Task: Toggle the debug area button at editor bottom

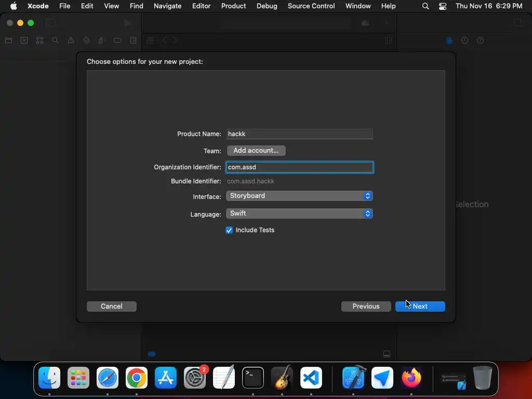Action: (387, 354)
